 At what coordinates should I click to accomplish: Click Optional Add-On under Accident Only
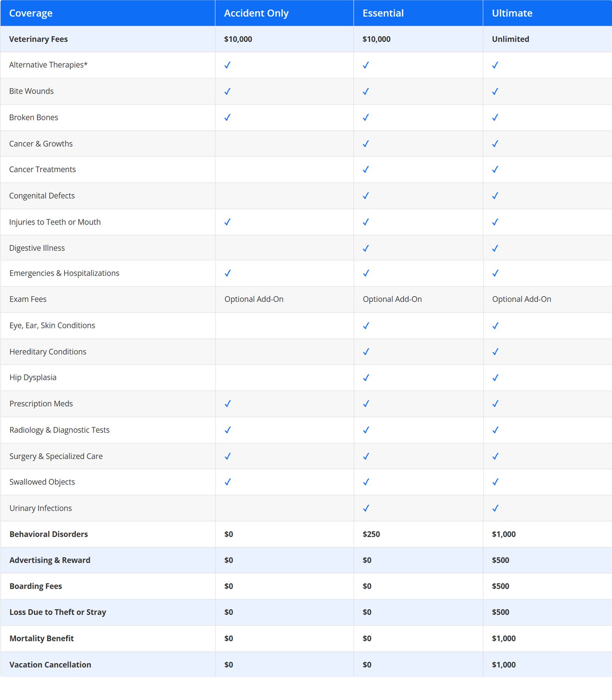pos(254,299)
